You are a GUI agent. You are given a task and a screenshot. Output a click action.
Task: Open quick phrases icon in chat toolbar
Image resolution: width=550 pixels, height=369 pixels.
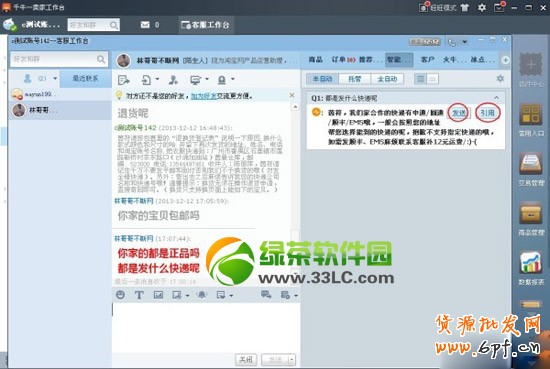point(221,295)
